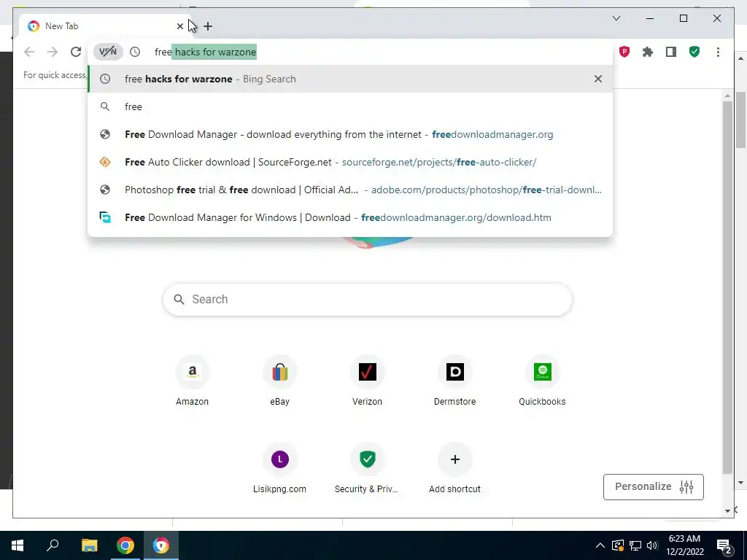
Task: Open the Lisikpng.com shortcut
Action: (x=279, y=469)
